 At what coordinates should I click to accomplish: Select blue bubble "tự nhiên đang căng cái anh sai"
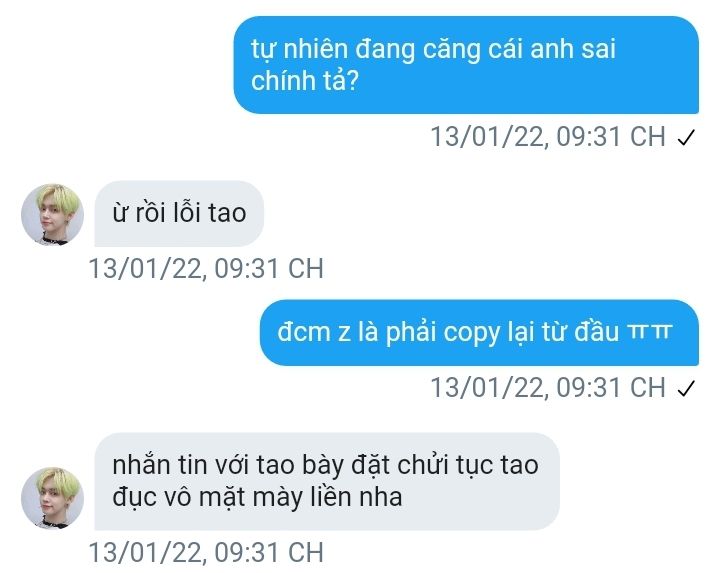click(466, 65)
